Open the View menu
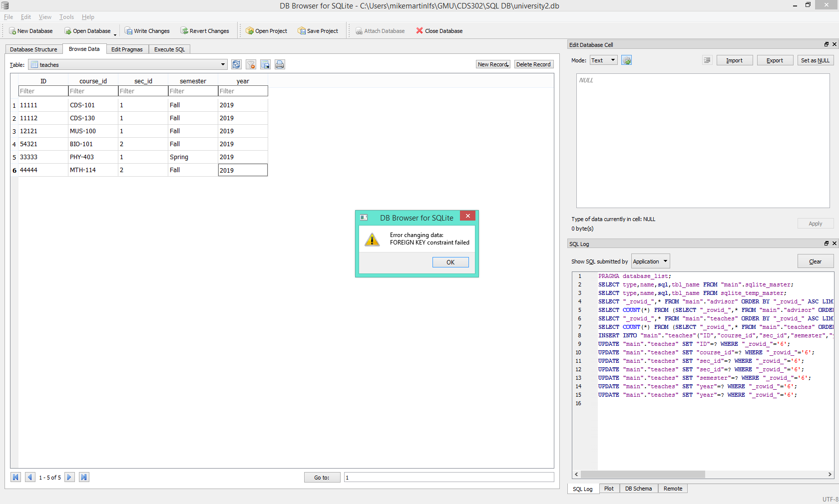839x504 pixels. (x=45, y=17)
